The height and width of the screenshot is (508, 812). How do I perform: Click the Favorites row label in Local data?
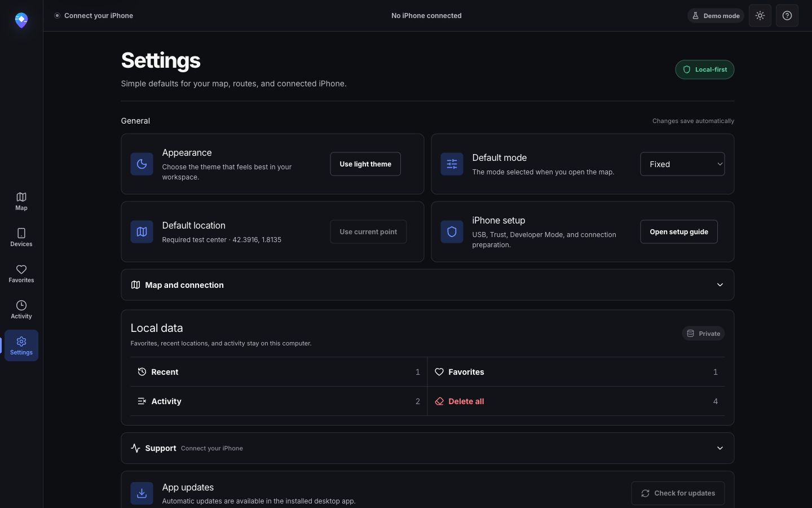tap(466, 372)
